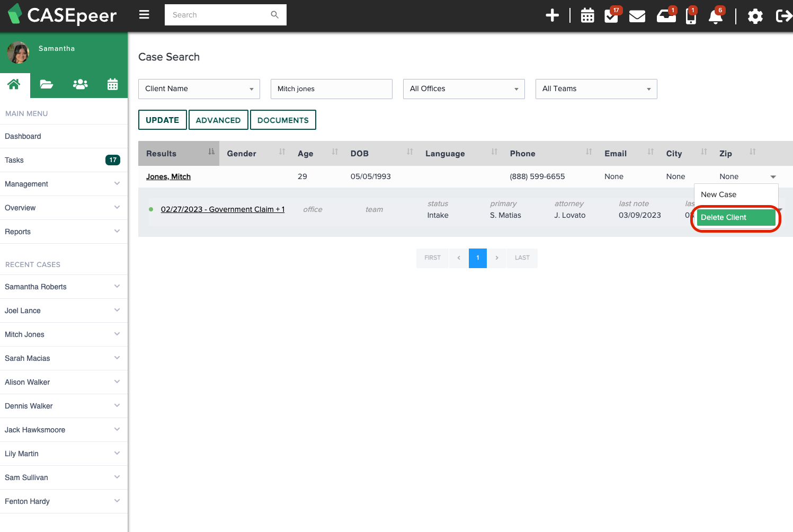The image size is (793, 532).
Task: Go to previous page arrow
Action: tap(459, 258)
